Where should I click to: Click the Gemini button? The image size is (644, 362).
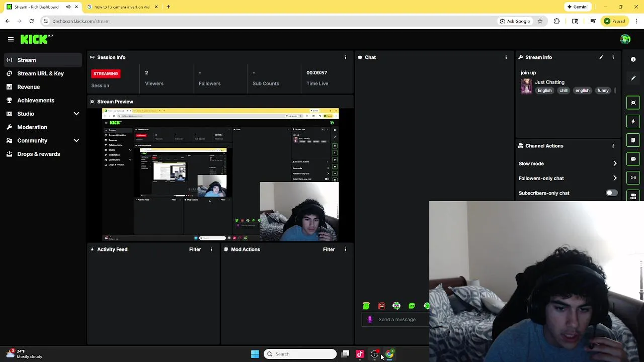[x=577, y=7]
